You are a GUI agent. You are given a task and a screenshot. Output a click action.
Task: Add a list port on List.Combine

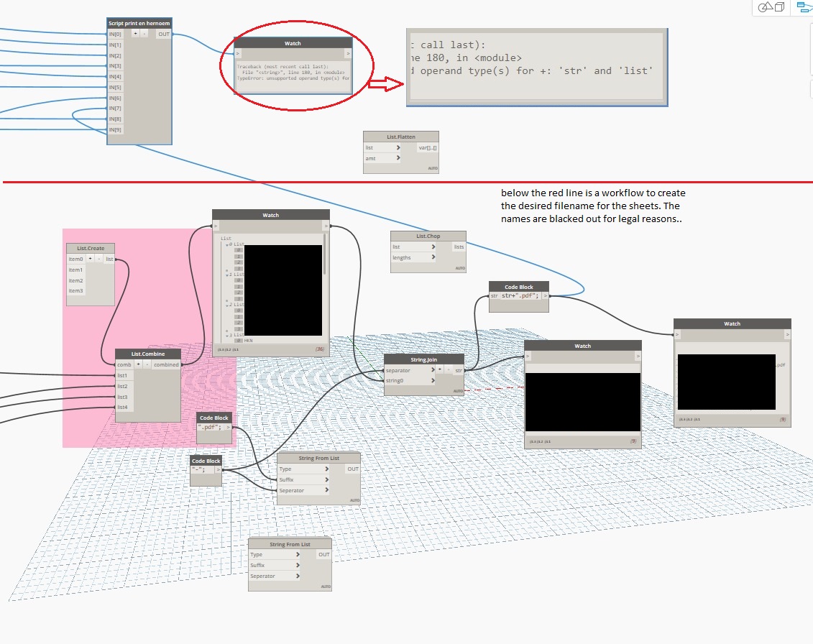point(139,364)
